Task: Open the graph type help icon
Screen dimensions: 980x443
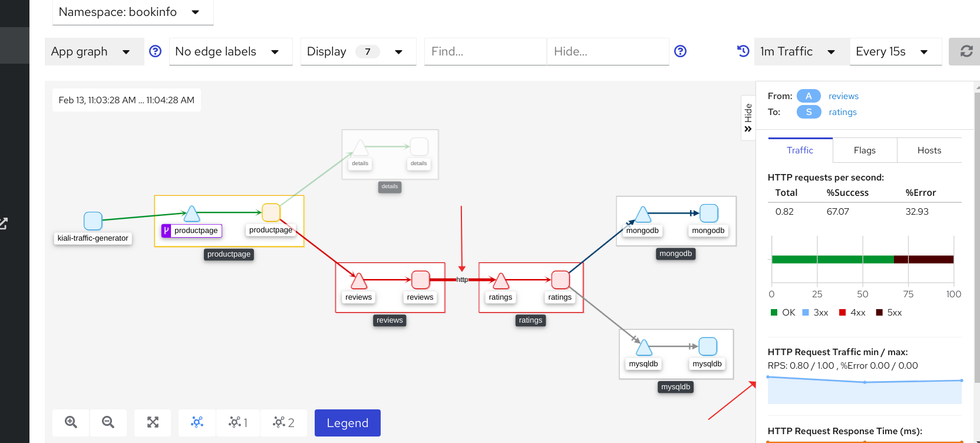Action: pos(155,51)
